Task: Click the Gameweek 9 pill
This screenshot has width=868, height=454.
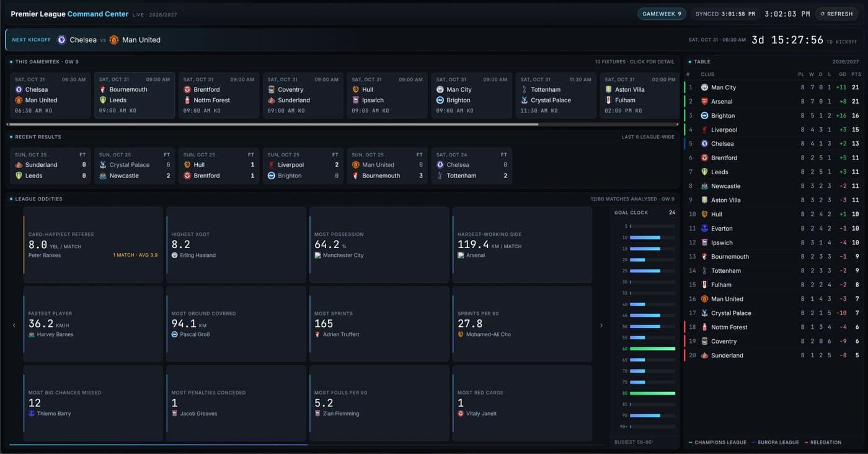Action: tap(662, 14)
